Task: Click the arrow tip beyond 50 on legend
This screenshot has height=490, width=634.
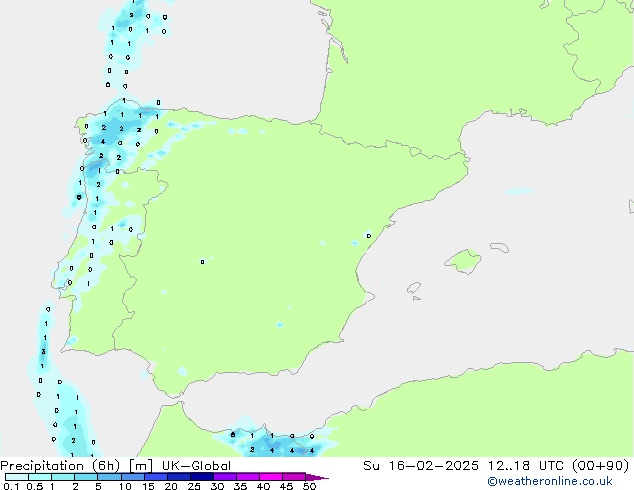Action: [x=317, y=477]
